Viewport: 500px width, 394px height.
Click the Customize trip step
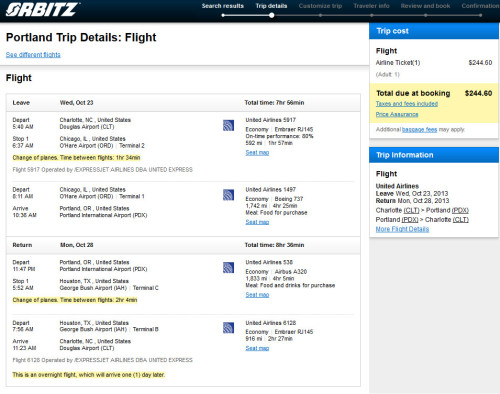pos(320,6)
